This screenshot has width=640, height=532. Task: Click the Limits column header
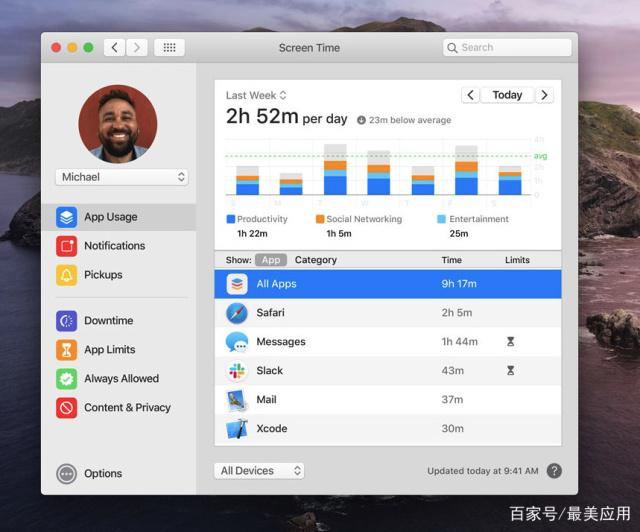coord(517,260)
